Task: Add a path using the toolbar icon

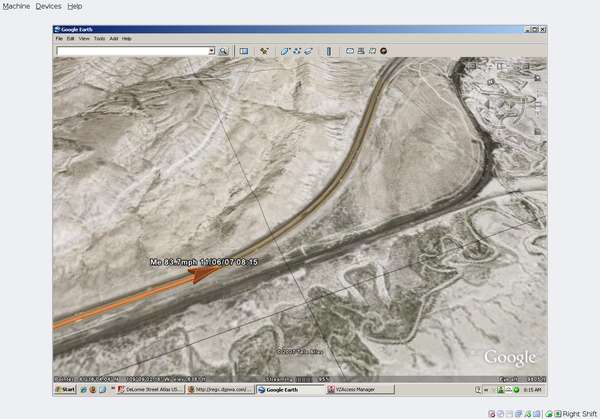Action: coord(297,51)
